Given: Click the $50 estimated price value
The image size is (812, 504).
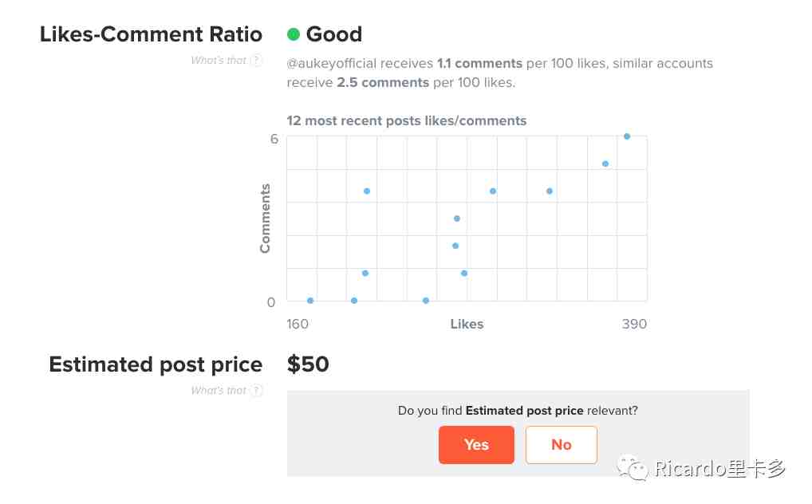Looking at the screenshot, I should pyautogui.click(x=308, y=364).
